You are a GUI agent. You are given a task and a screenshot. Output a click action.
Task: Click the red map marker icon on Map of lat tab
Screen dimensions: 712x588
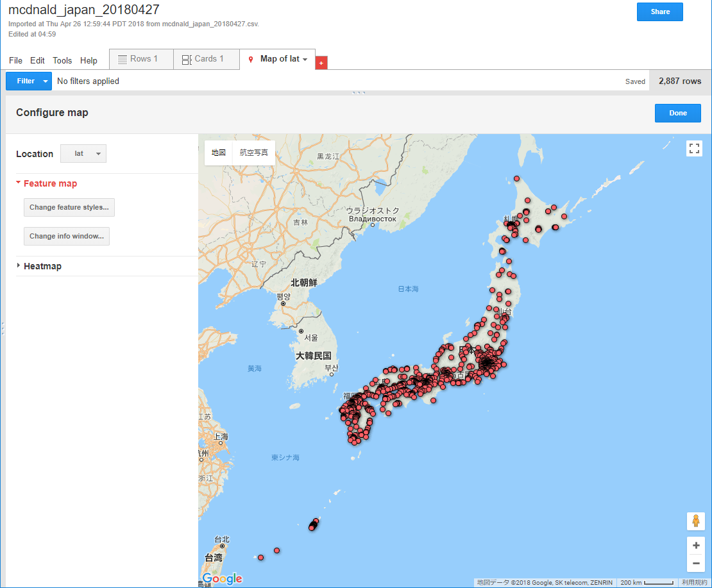tap(250, 58)
